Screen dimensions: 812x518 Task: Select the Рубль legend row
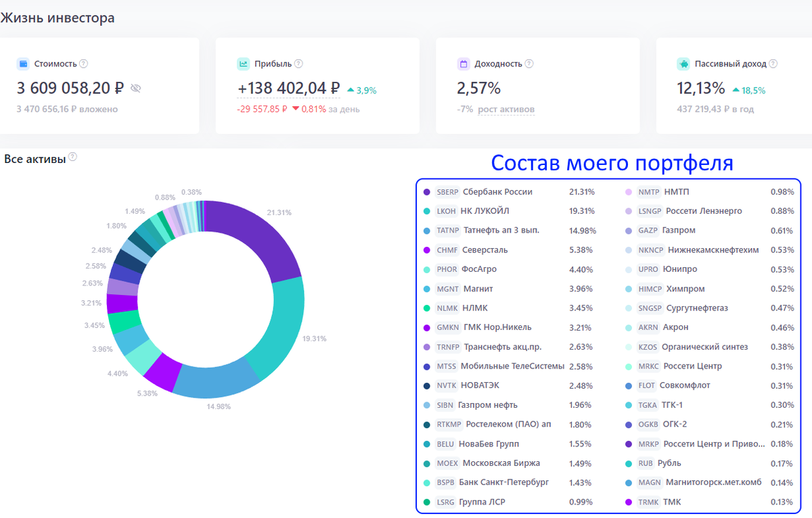coord(710,463)
